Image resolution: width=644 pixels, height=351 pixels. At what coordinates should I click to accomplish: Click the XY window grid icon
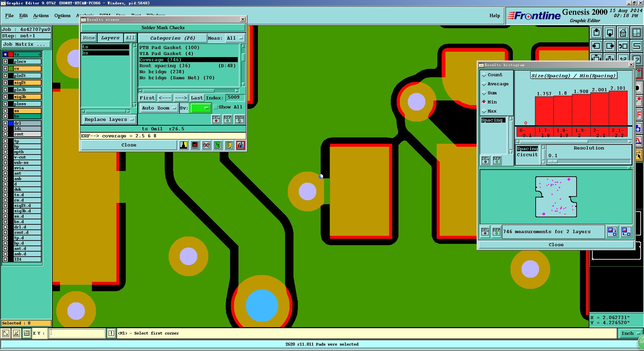point(636,33)
